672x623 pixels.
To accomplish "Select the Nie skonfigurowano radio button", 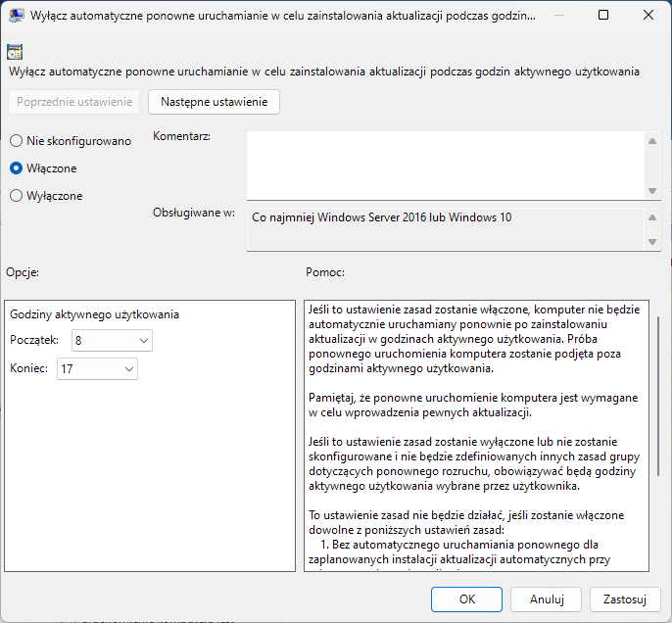I will point(16,141).
